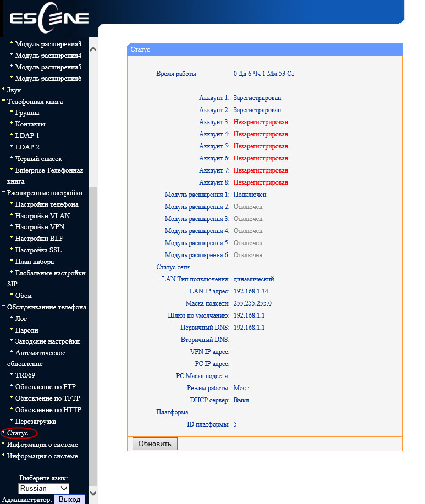The width and height of the screenshot is (425, 504).
Task: Click sidebar scrollbar up arrow
Action: coord(93,49)
